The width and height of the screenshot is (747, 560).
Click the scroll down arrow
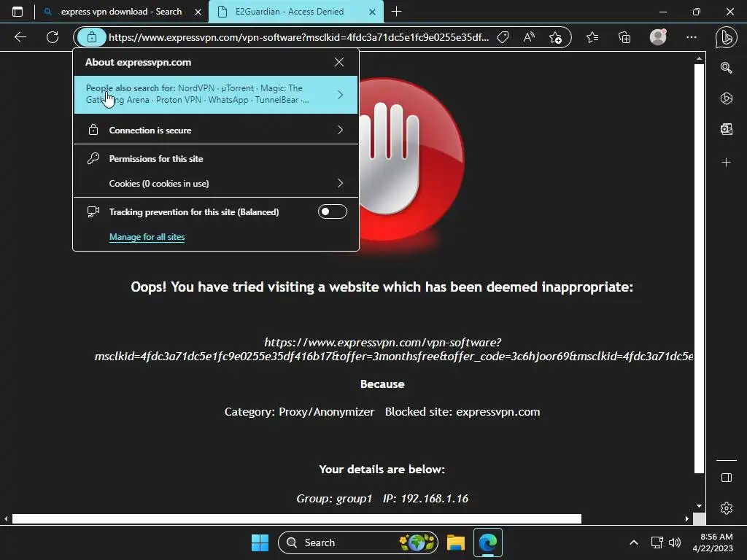(x=699, y=506)
